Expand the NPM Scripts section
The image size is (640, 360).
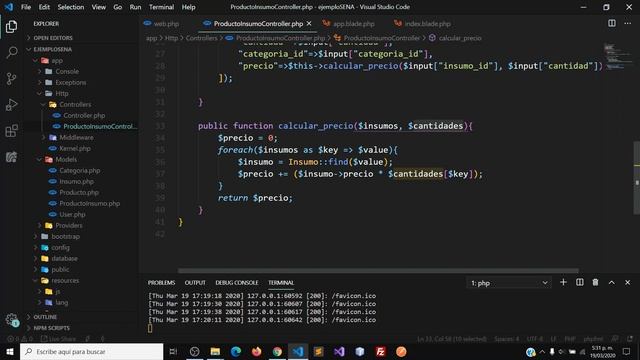point(81,328)
